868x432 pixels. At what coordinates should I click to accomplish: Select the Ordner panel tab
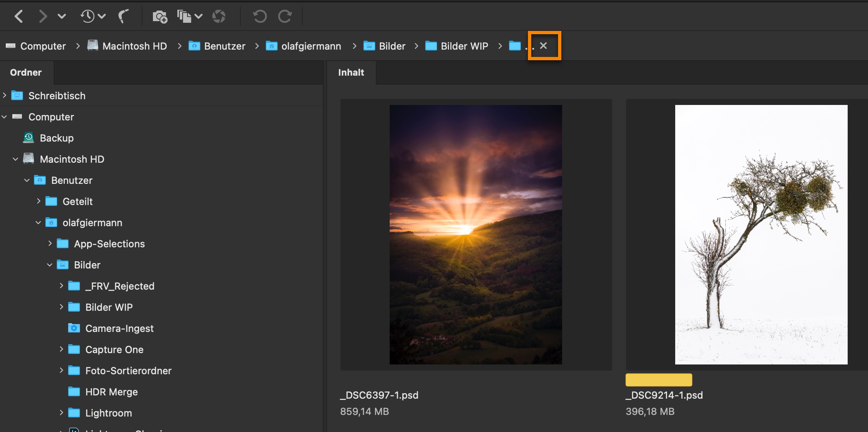(26, 72)
